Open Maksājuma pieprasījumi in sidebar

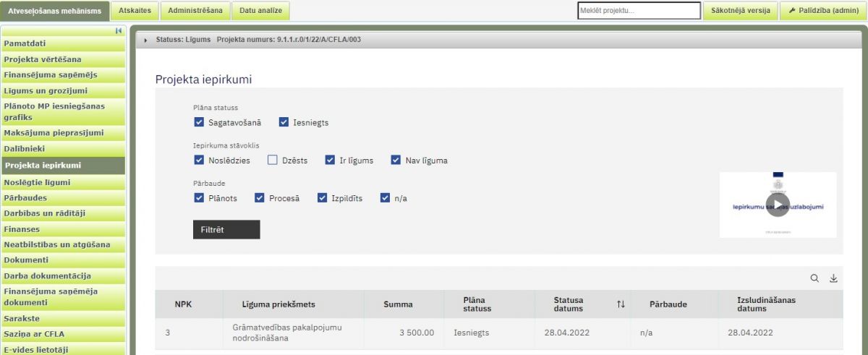[x=54, y=133]
